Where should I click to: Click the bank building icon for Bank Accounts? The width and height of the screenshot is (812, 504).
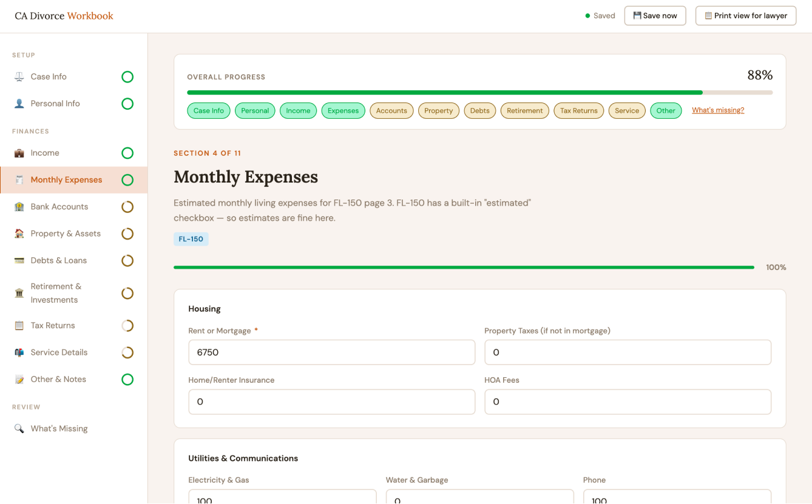coord(19,207)
